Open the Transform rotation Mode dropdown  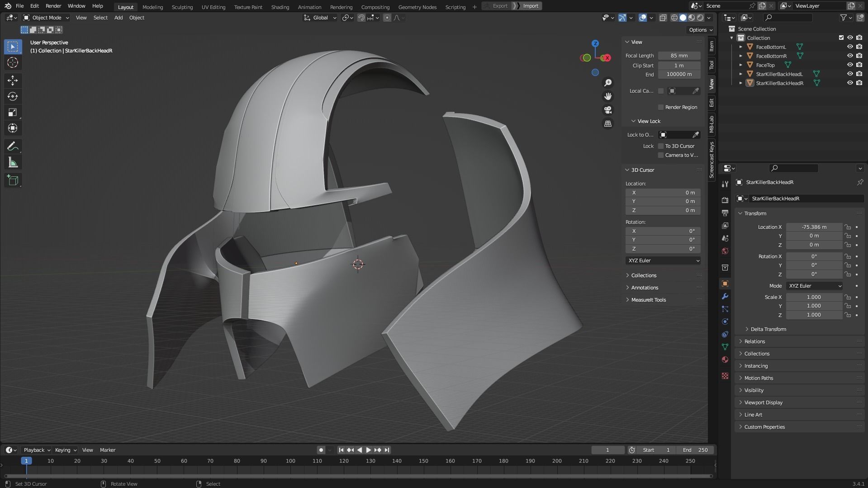tap(814, 286)
